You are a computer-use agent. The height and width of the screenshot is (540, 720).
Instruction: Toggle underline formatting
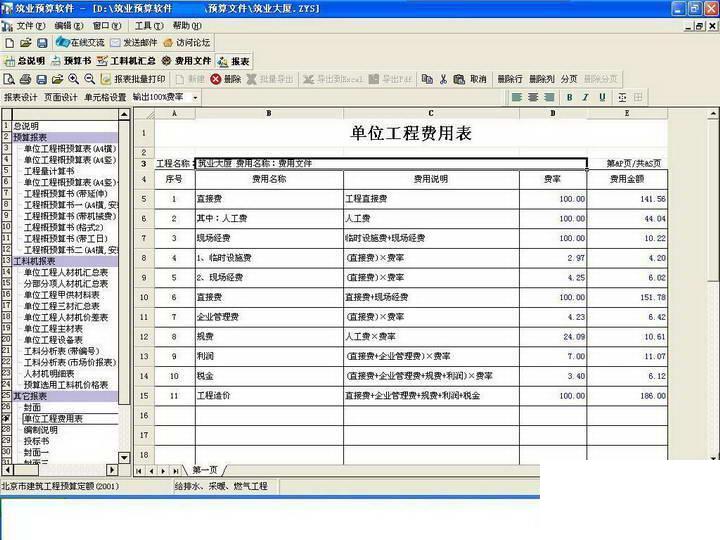(602, 97)
